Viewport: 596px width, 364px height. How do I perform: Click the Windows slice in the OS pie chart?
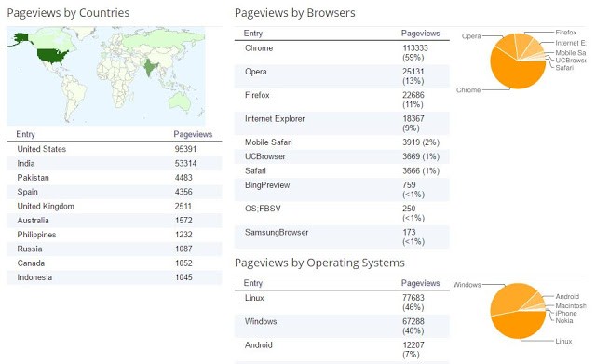(511, 299)
